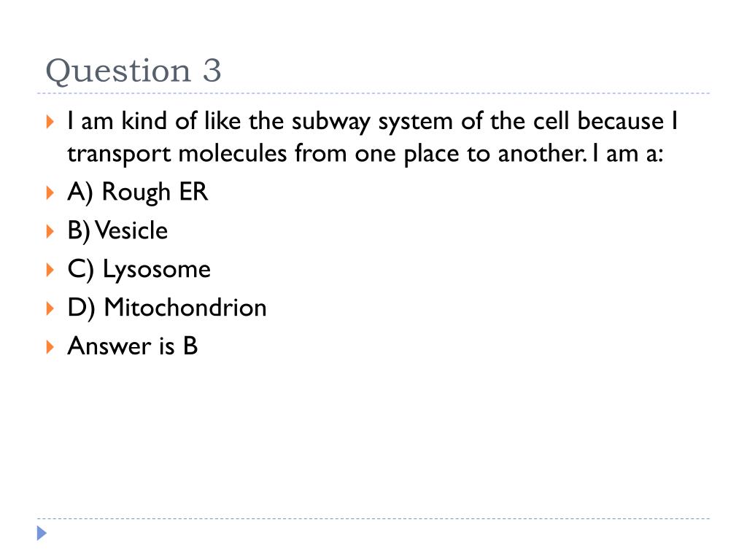The width and height of the screenshot is (747, 560).
Task: Click the orange bullet beside Rough ER
Action: [50, 192]
